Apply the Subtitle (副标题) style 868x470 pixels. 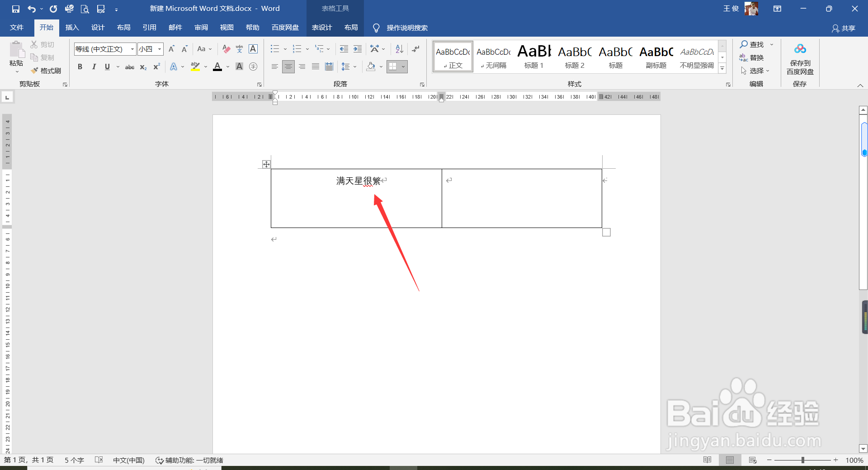656,56
